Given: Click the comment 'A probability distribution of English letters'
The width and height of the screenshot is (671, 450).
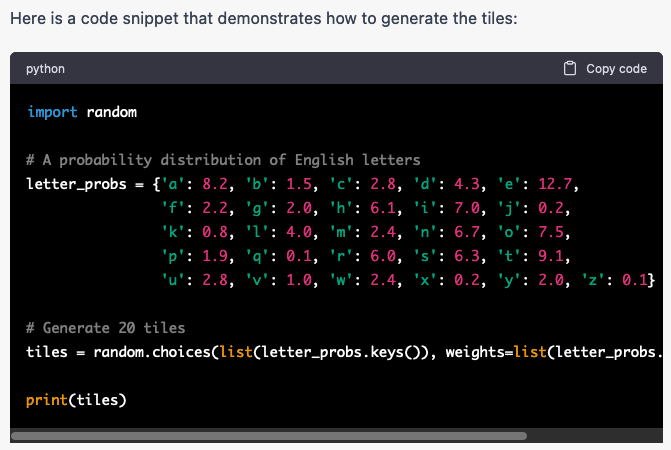Looking at the screenshot, I should [x=231, y=160].
